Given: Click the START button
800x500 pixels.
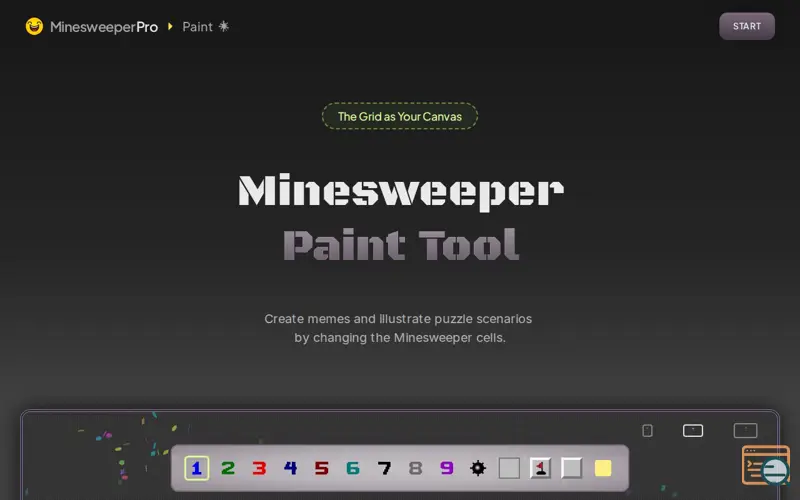Looking at the screenshot, I should 747,26.
